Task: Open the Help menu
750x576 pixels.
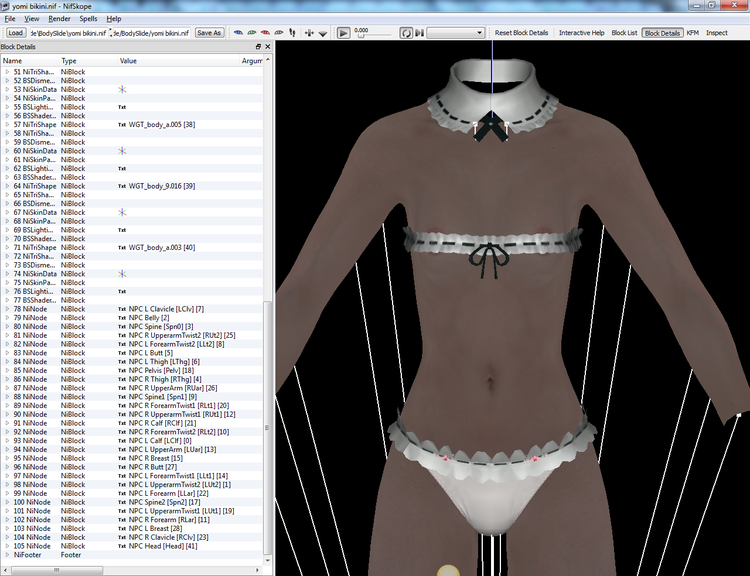Action: [x=114, y=19]
